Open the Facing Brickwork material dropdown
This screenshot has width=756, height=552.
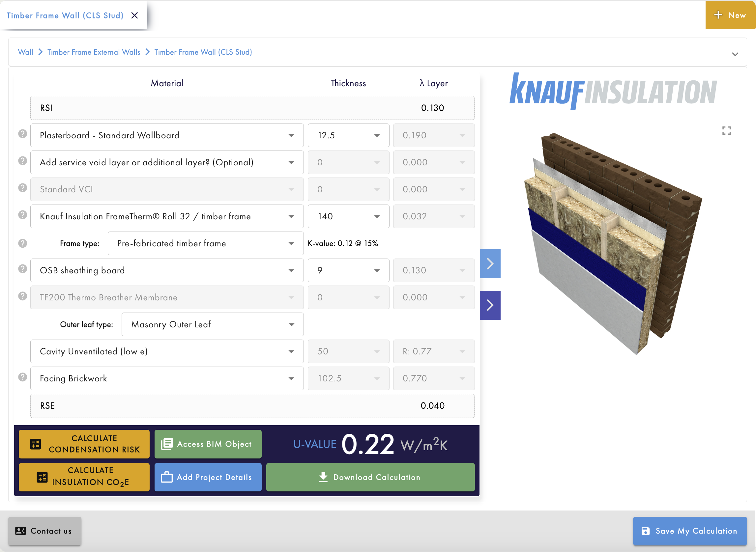pos(167,379)
